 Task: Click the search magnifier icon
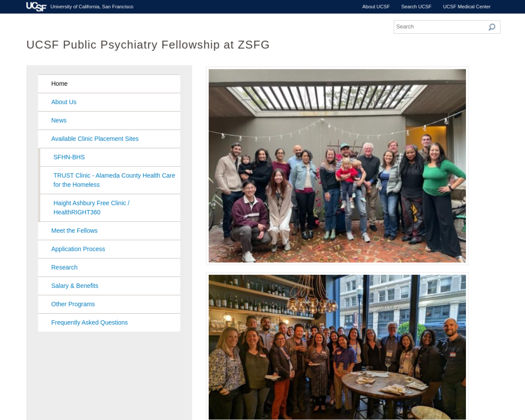pyautogui.click(x=492, y=27)
